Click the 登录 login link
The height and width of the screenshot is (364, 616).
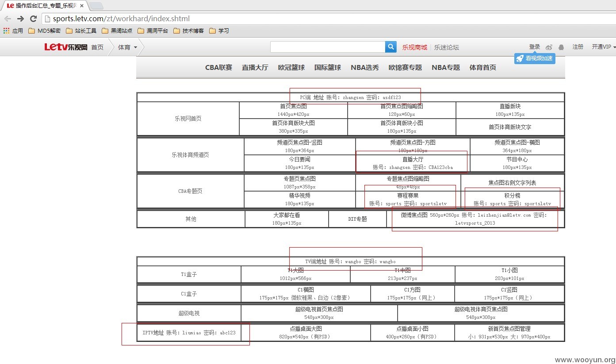pyautogui.click(x=535, y=46)
